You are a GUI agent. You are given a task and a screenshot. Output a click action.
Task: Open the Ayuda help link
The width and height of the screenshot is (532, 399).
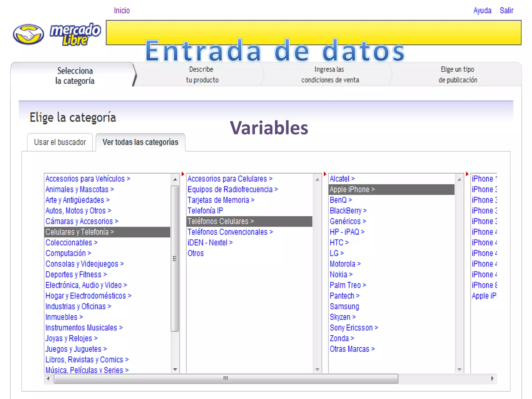point(482,11)
